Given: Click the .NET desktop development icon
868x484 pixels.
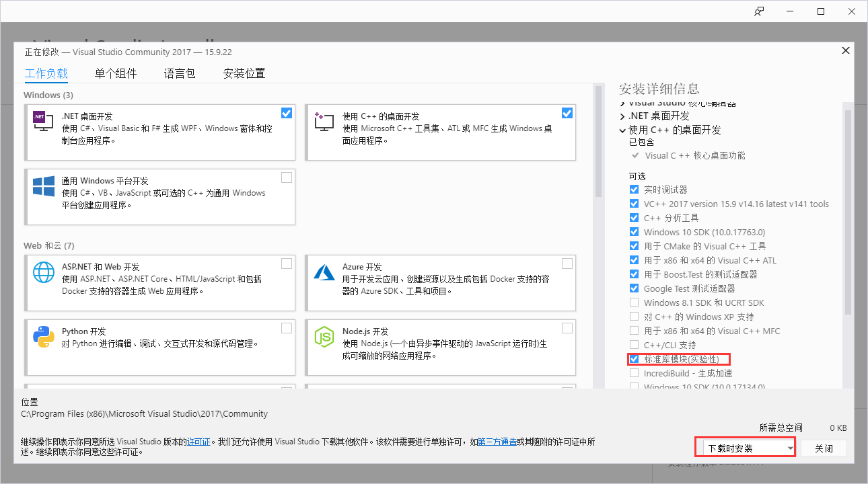Looking at the screenshot, I should [x=43, y=121].
